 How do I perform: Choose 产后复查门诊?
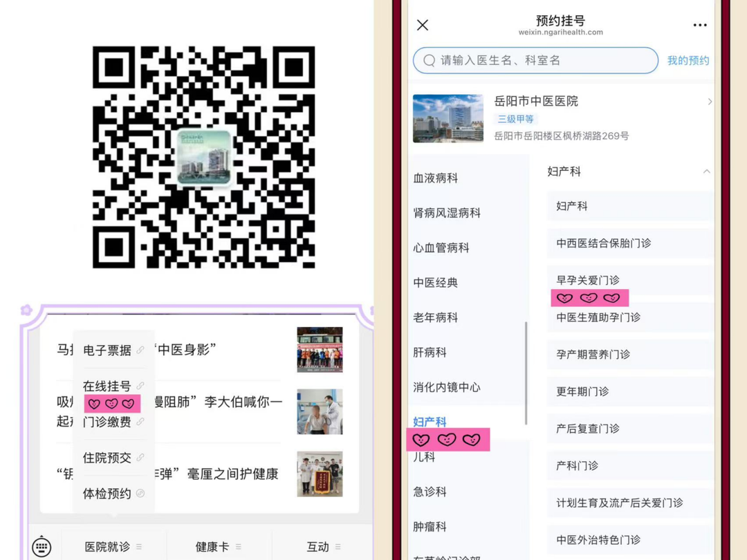click(x=630, y=429)
